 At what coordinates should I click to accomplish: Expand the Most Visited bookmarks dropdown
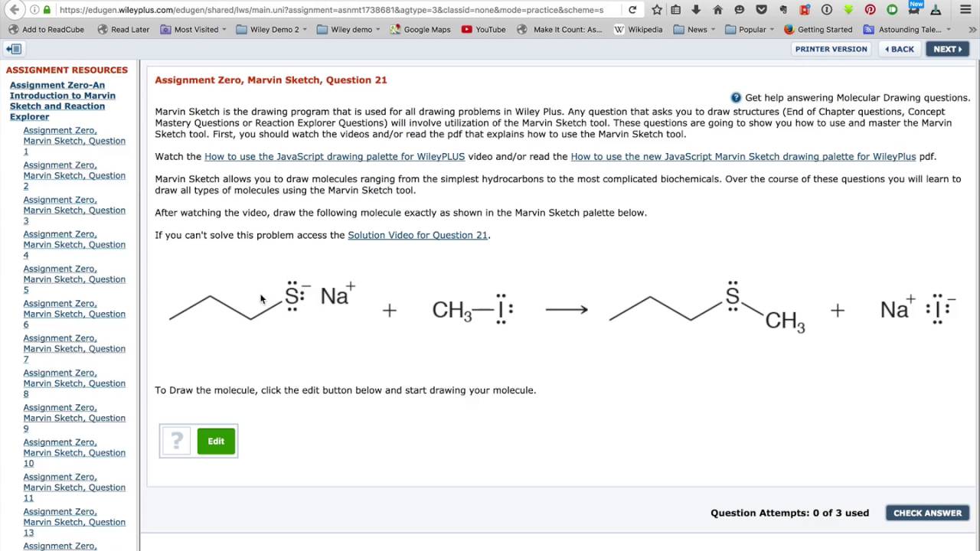194,29
